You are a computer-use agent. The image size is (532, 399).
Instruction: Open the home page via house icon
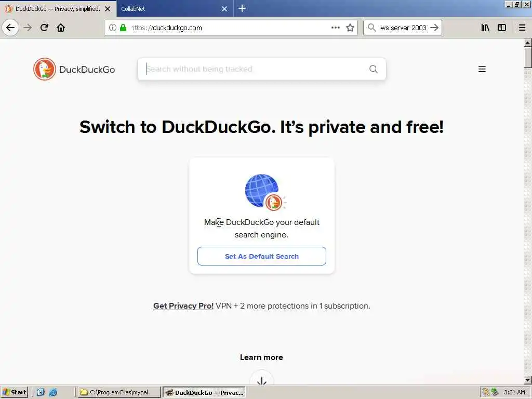tap(61, 28)
